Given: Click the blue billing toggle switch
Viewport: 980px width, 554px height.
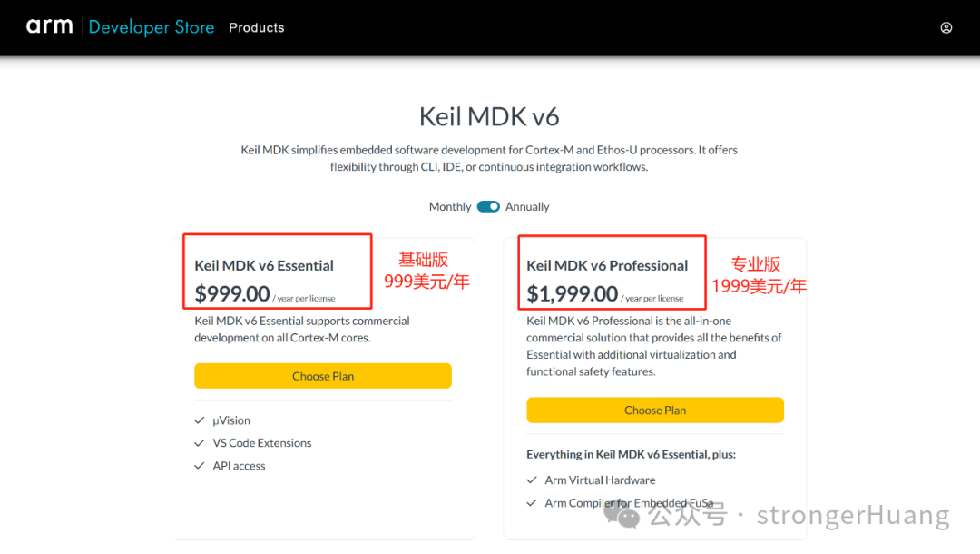Looking at the screenshot, I should tap(488, 206).
